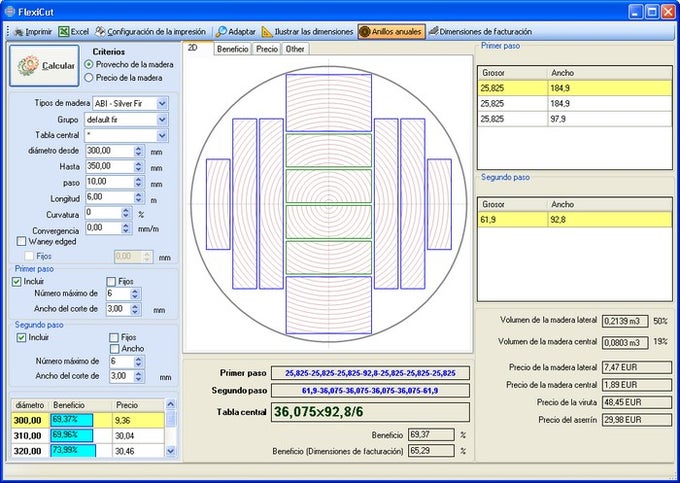Open Configuración de la impresión icon
The image size is (680, 483).
pyautogui.click(x=100, y=31)
